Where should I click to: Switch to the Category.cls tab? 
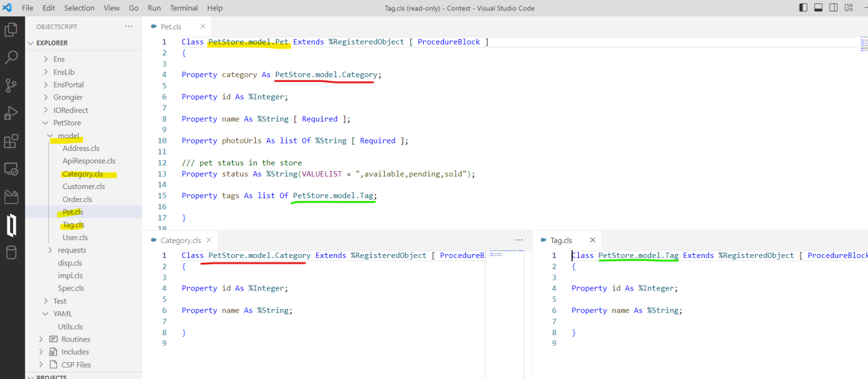click(180, 241)
